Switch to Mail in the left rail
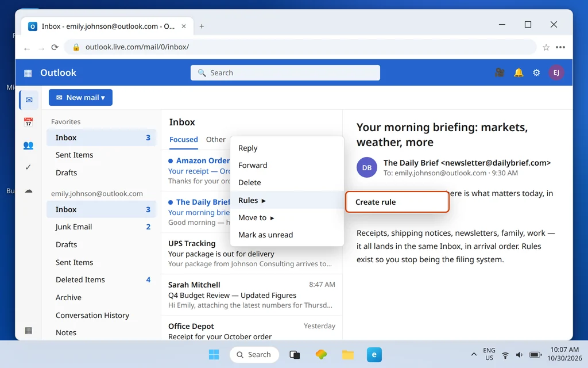This screenshot has width=588, height=368. click(x=29, y=100)
